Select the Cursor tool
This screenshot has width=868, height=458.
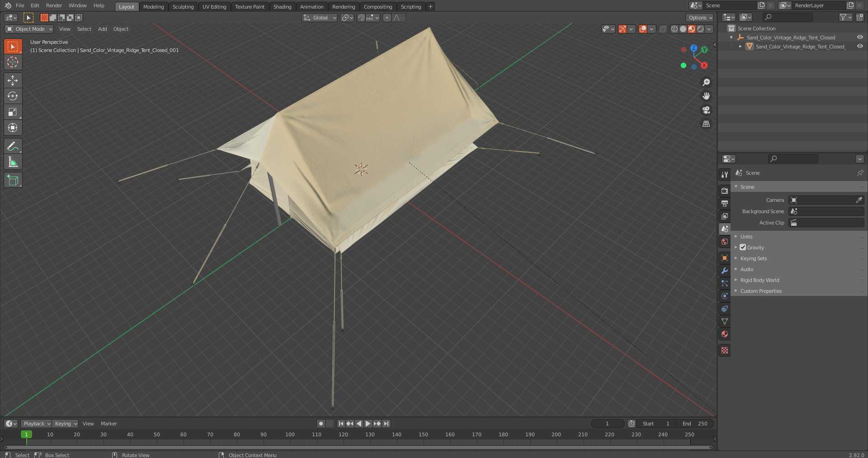tap(13, 62)
